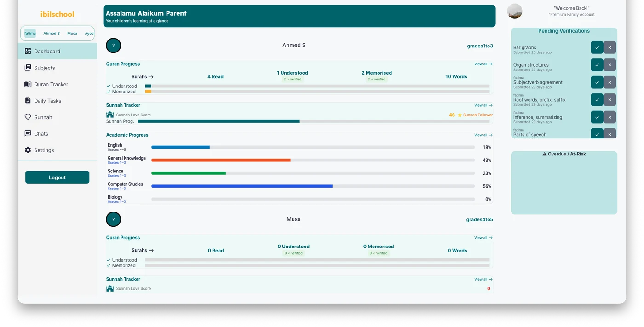Viewport: 644px width, 327px height.
Task: Approve Subjectverb agreement submission
Action: [597, 82]
